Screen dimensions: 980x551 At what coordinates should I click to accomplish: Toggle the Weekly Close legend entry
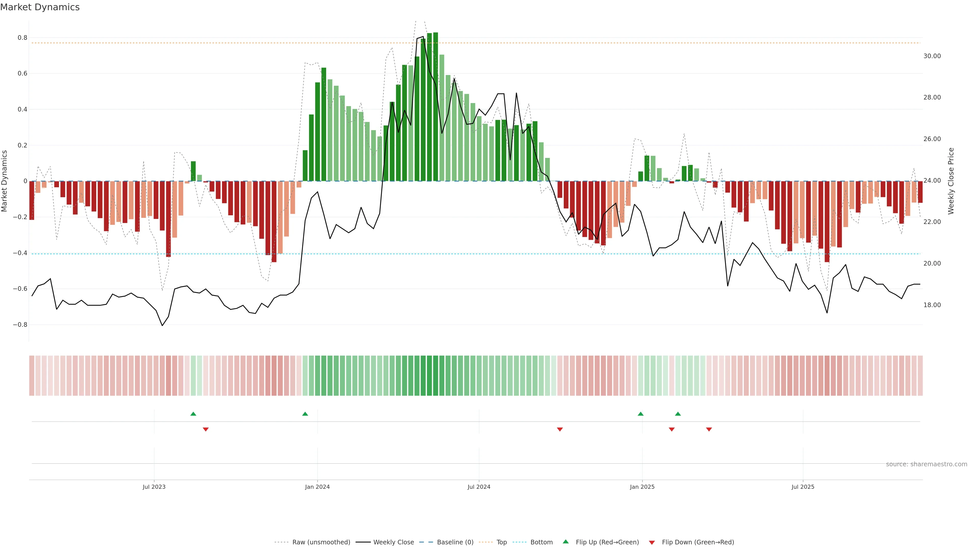tap(393, 542)
